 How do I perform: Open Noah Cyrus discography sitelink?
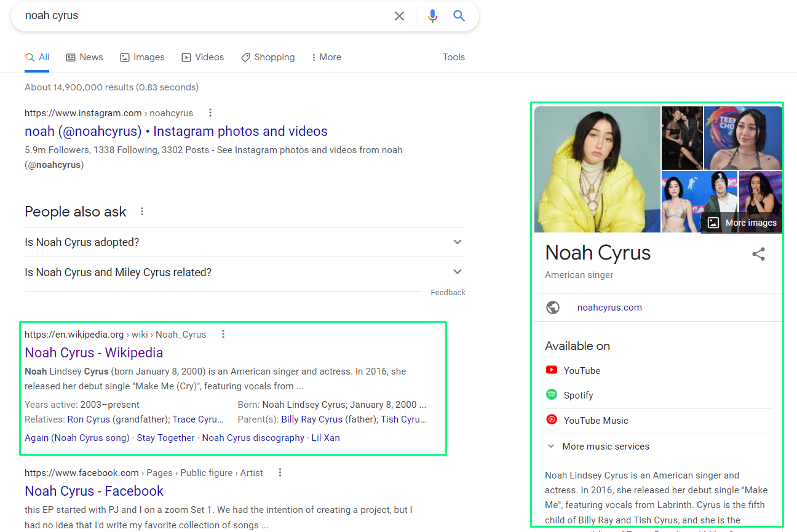[x=253, y=438]
